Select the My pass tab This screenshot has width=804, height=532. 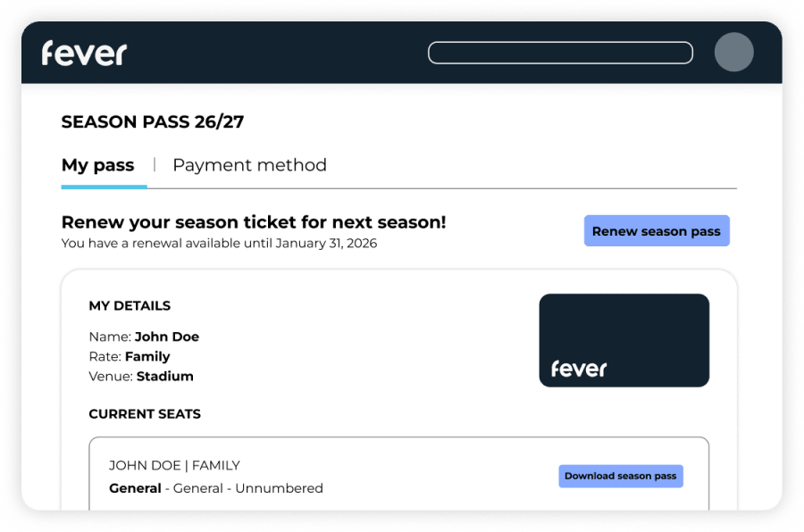pyautogui.click(x=97, y=165)
